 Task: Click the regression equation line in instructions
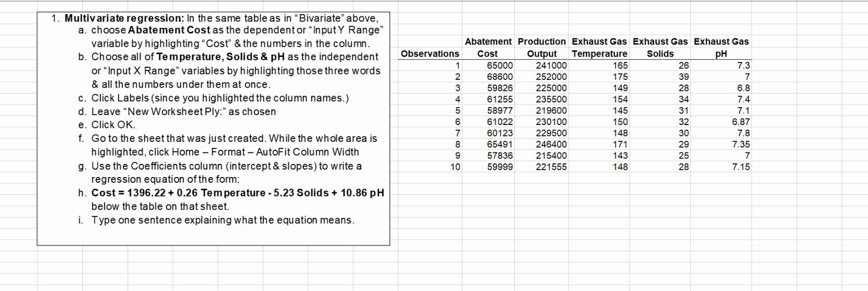coord(238,193)
